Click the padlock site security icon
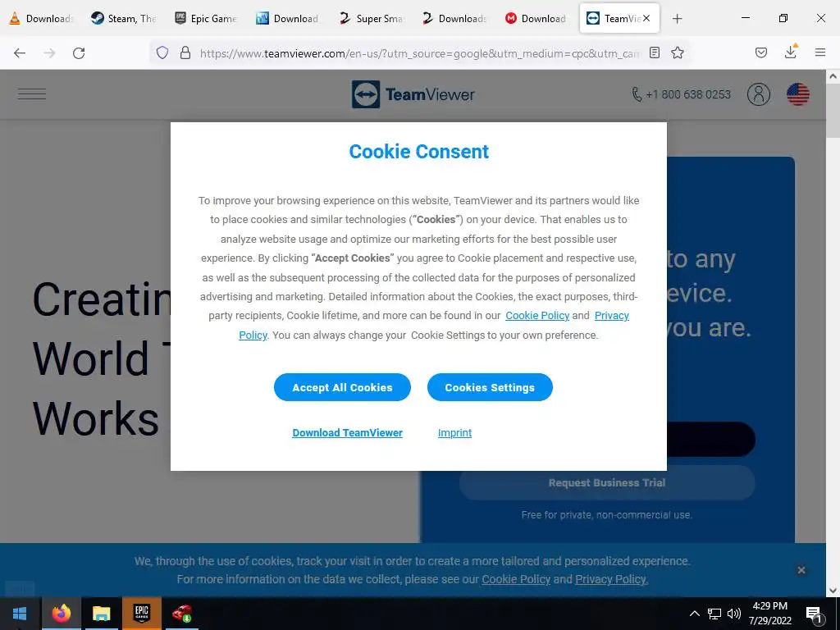This screenshot has height=630, width=840. 185,52
